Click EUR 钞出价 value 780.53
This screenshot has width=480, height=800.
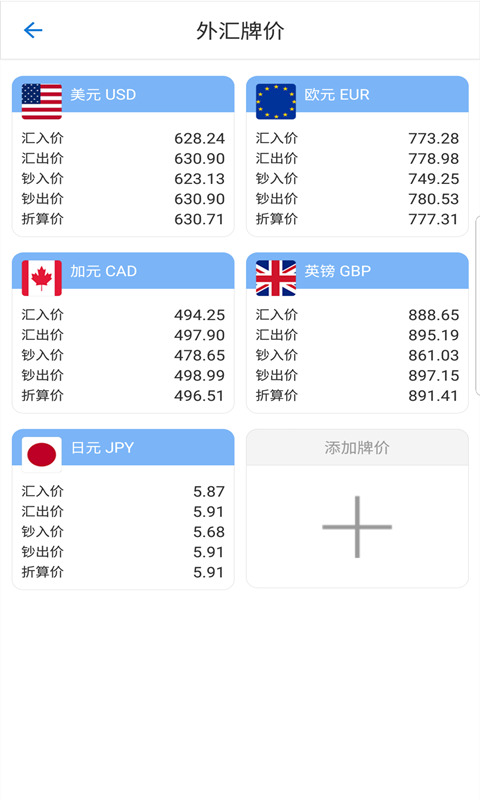[434, 198]
